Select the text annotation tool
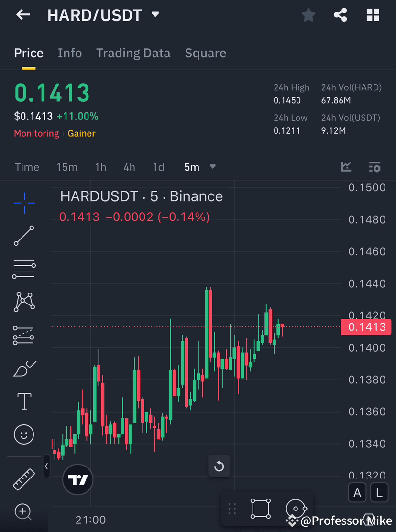396x532 pixels. (x=24, y=401)
